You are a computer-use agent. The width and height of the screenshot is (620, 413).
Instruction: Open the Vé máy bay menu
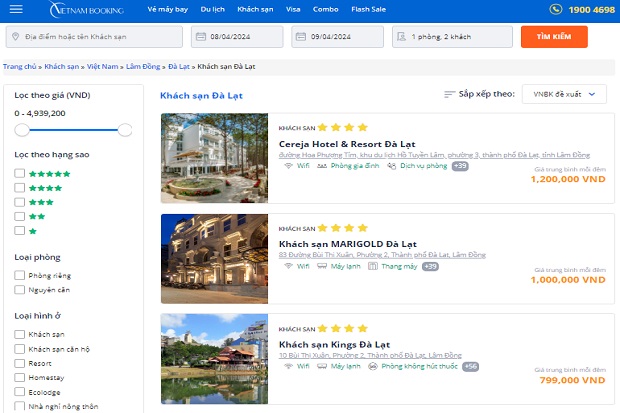click(x=168, y=9)
